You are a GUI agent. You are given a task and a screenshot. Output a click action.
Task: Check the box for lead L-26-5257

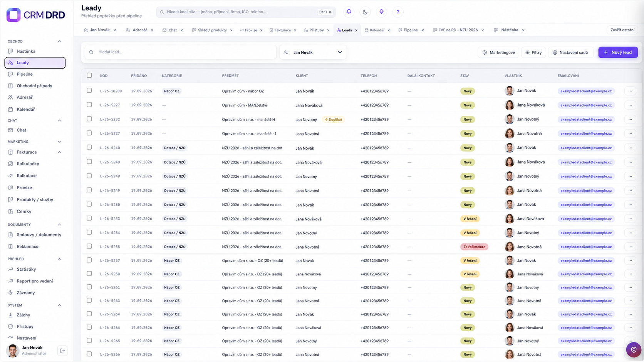[x=89, y=260]
